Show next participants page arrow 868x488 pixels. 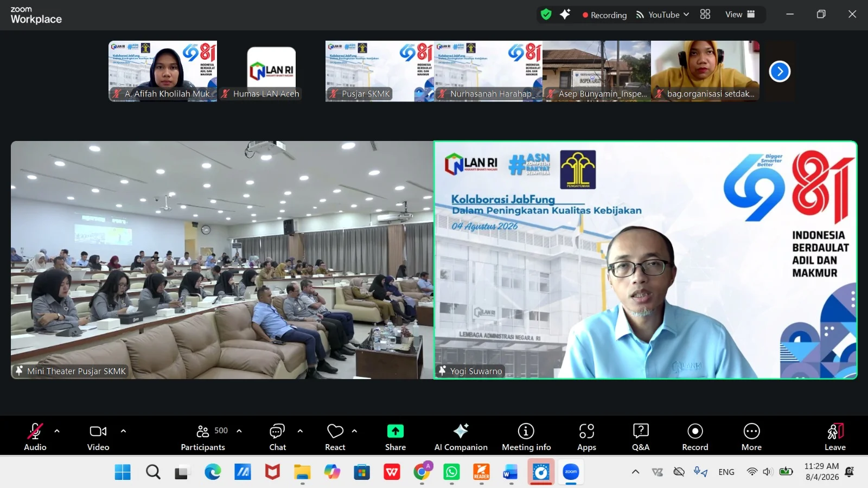tap(780, 71)
